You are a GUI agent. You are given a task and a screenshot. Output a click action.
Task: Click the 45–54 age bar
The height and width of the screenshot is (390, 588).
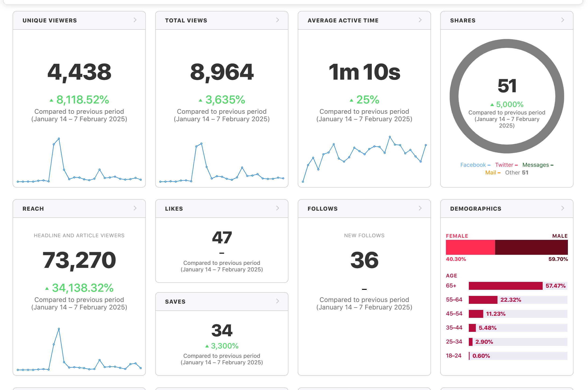click(x=476, y=314)
